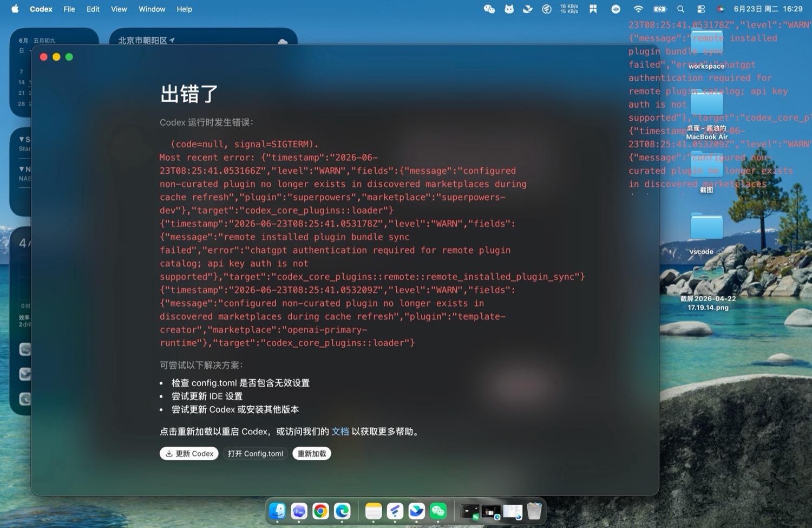This screenshot has height=528, width=812.
Task: Open the View menu
Action: (119, 9)
